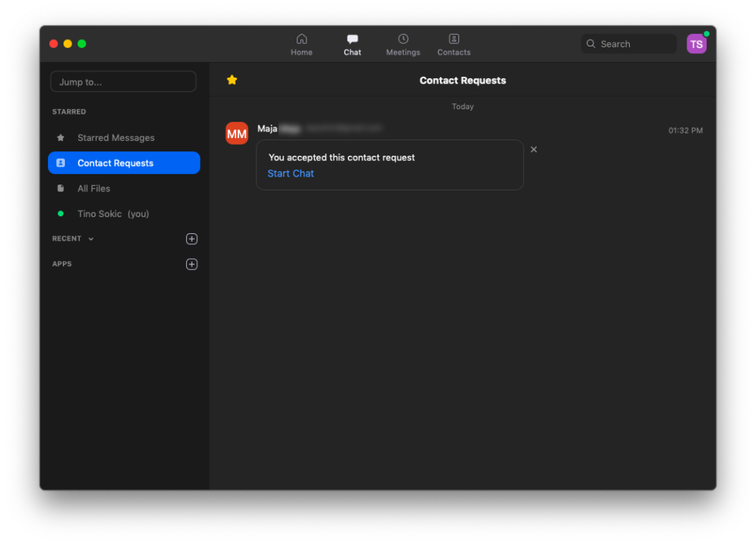Click the Start Chat link
Image resolution: width=756 pixels, height=544 pixels.
point(291,173)
